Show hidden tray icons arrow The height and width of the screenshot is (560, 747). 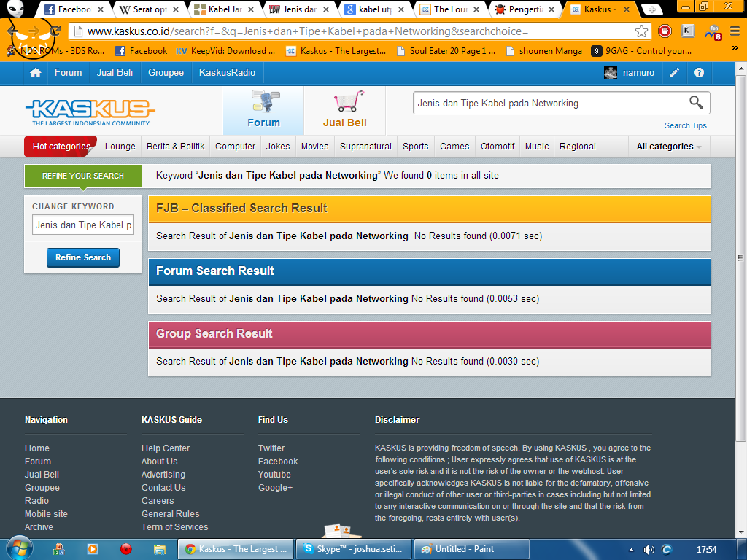click(x=631, y=550)
